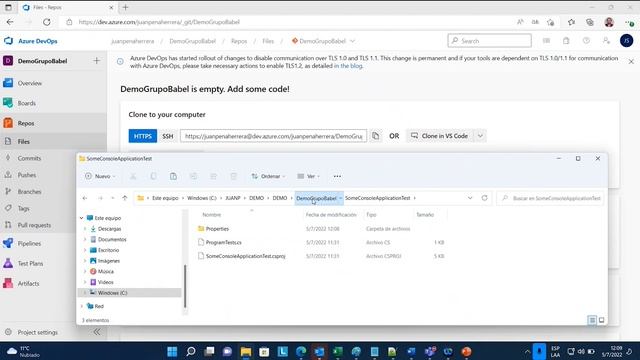This screenshot has width=640, height=360.
Task: Click Paste icon in Explorer toolbar
Action: [x=173, y=176]
